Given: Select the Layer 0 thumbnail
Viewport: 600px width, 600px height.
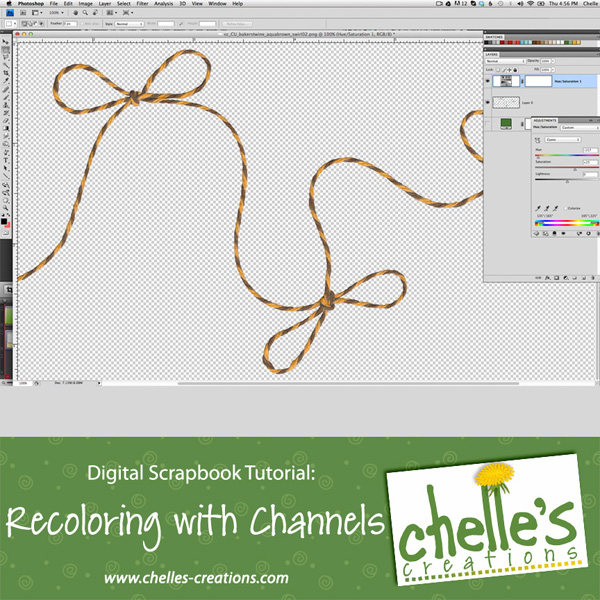Looking at the screenshot, I should [x=506, y=103].
